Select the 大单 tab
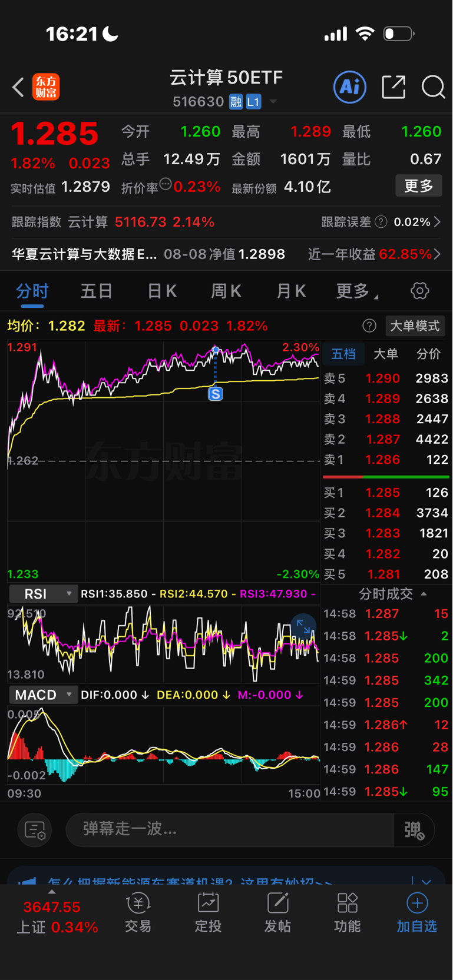453x980 pixels. click(x=386, y=354)
